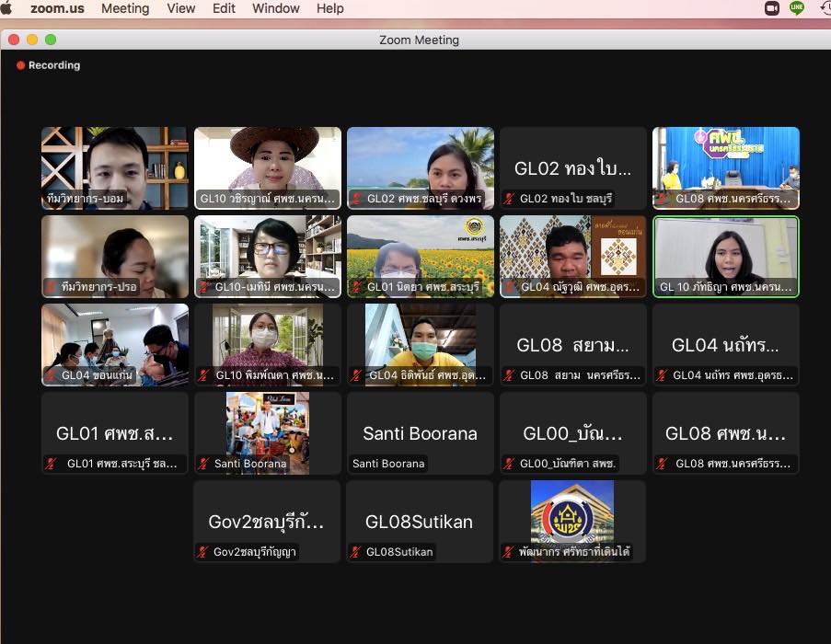
Task: Click the muted mic icon beside GL00_บัณฑิตา
Action: pos(509,464)
